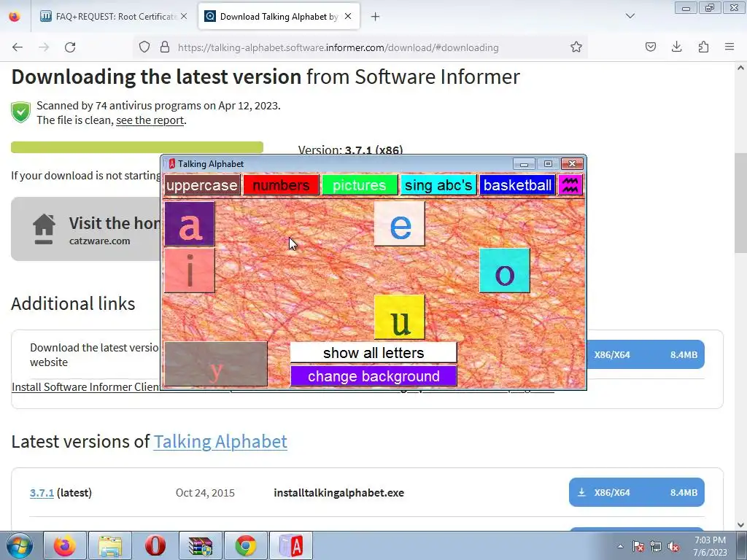747x560 pixels.
Task: Click the magenta squiggle button in Talking Alphabet
Action: (570, 184)
